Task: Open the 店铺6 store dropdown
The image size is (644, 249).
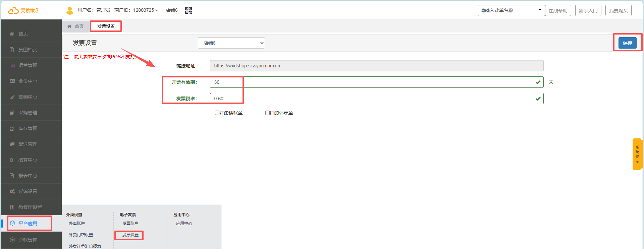Action: click(231, 43)
